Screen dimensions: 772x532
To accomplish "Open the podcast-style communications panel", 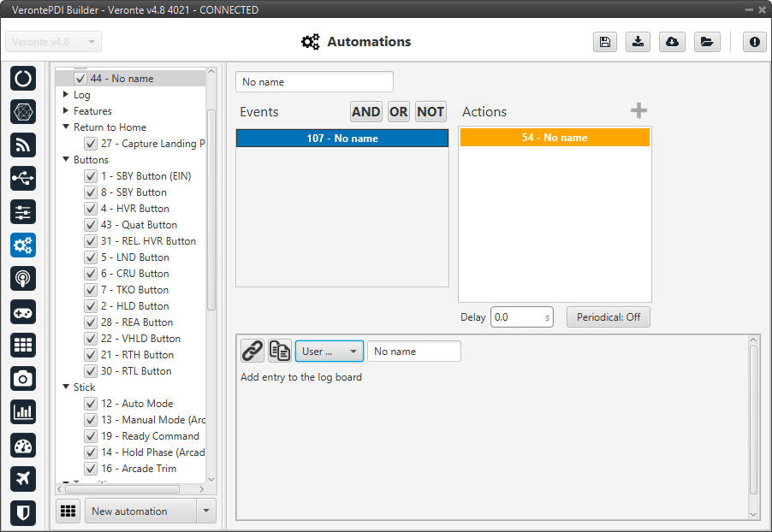I will tap(22, 279).
